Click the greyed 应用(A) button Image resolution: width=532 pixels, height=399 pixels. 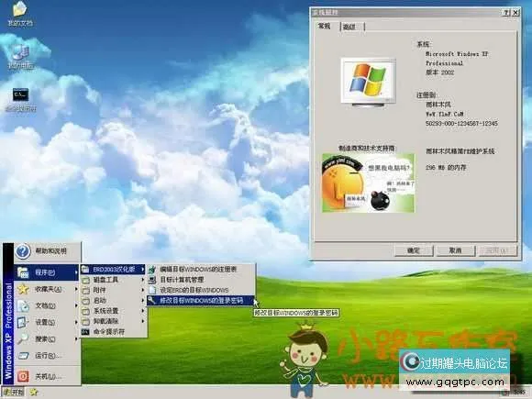(x=497, y=250)
